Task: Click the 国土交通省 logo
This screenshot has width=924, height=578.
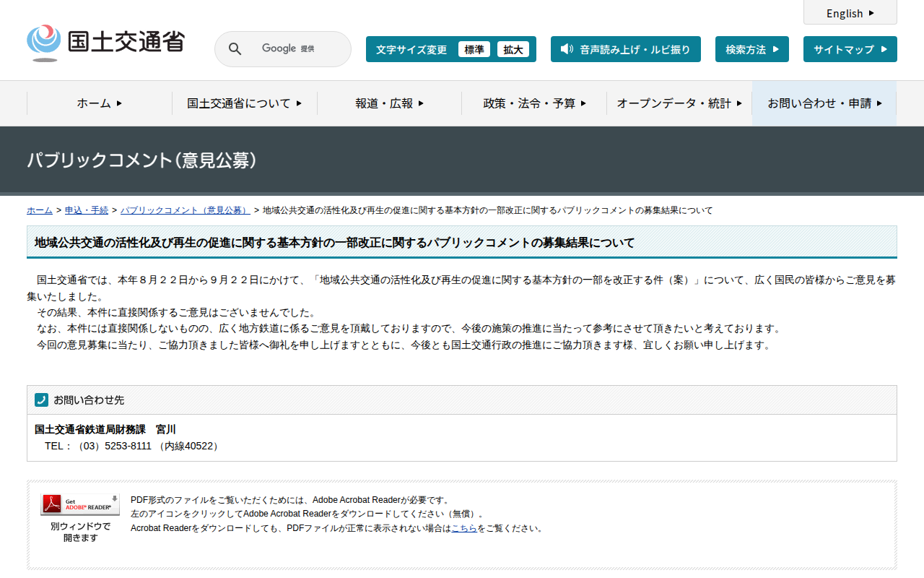Action: point(105,43)
